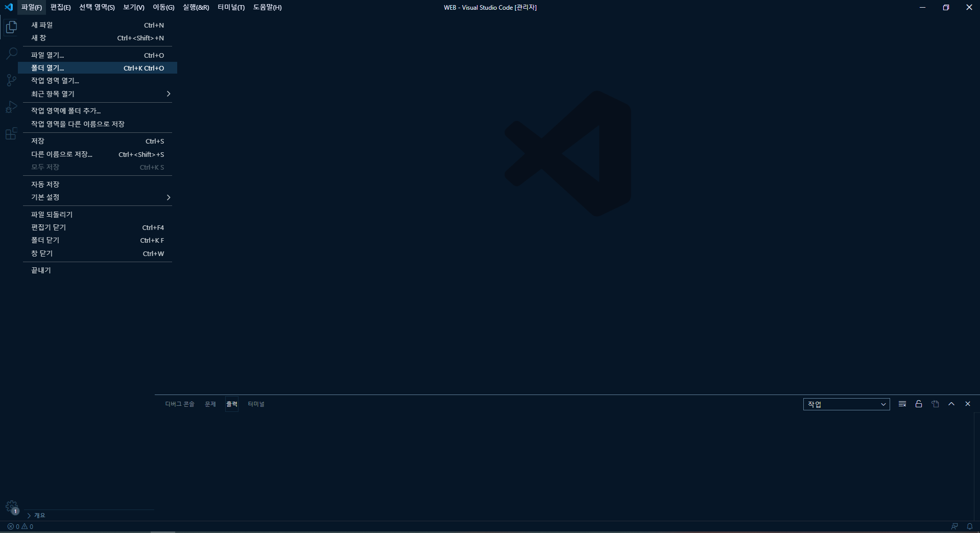Click the errors and warnings status indicator
Viewport: 980px width, 533px height.
[20, 526]
